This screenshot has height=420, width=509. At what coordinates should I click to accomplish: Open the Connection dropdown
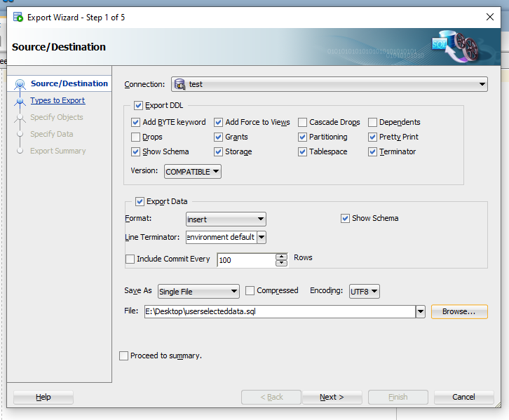tap(329, 84)
